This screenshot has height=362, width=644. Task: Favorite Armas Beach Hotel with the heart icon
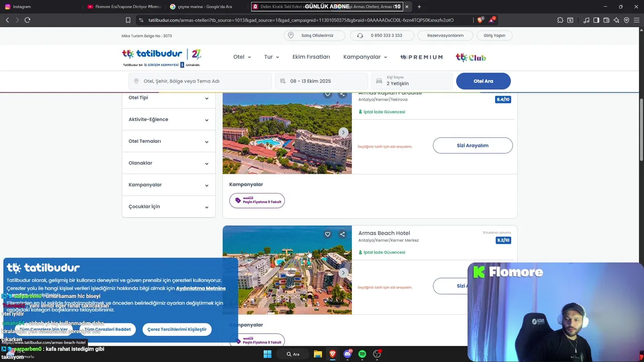tap(328, 234)
